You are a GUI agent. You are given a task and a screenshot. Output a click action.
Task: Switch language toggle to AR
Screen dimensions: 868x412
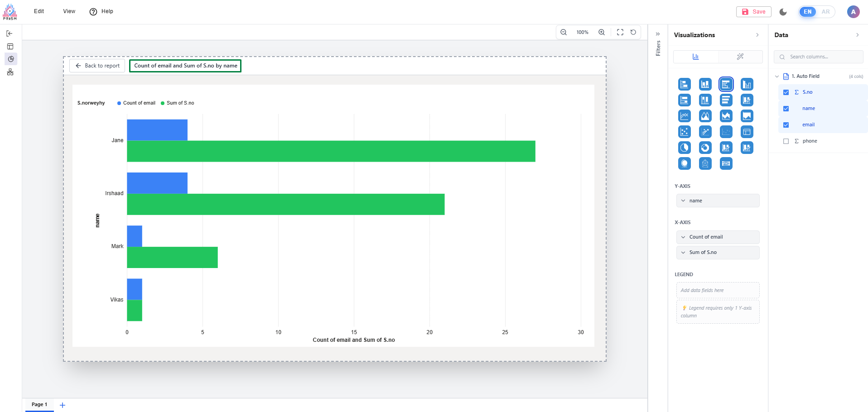pyautogui.click(x=825, y=12)
